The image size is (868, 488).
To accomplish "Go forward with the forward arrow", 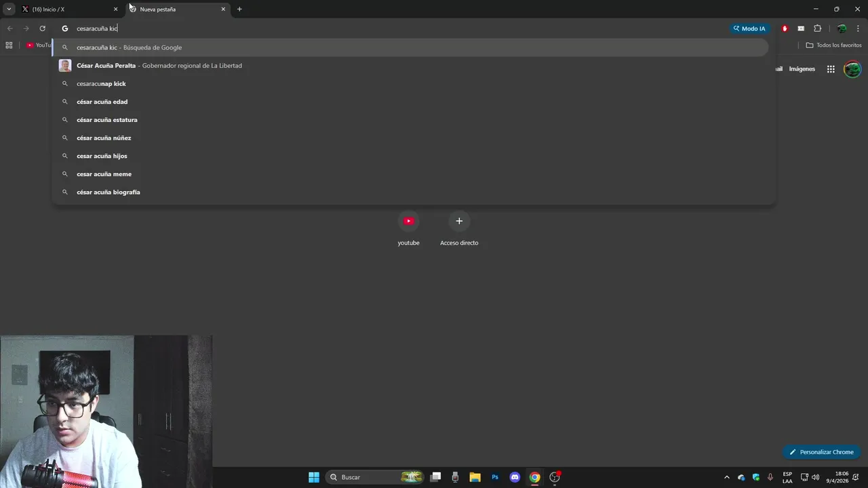I will click(26, 28).
